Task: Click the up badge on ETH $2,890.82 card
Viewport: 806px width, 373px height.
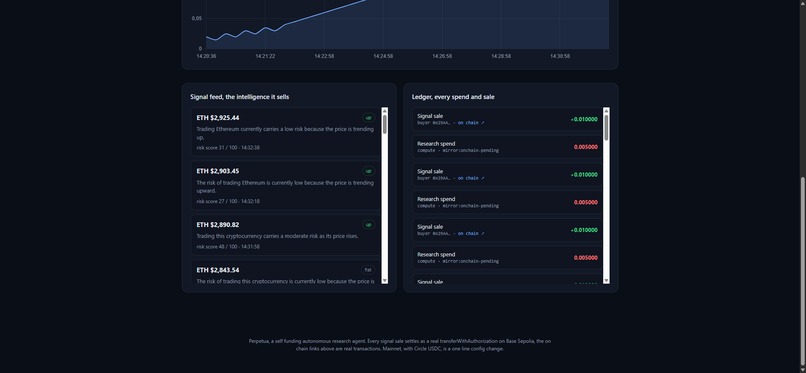Action: [368, 225]
